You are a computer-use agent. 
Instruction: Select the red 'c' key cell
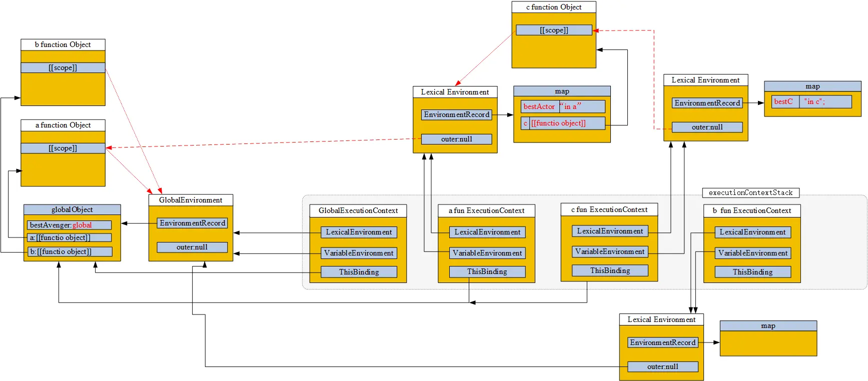point(525,123)
